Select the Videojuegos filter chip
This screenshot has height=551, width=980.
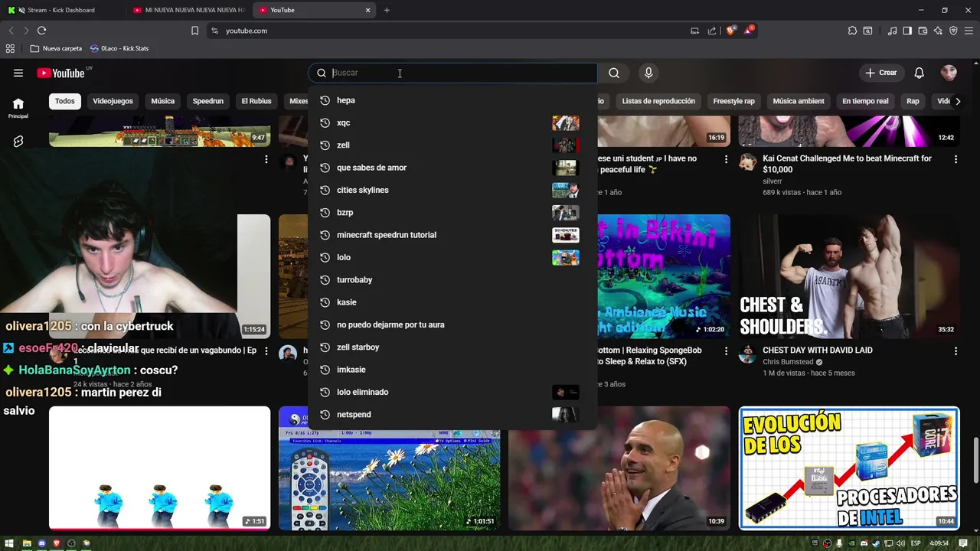point(113,101)
